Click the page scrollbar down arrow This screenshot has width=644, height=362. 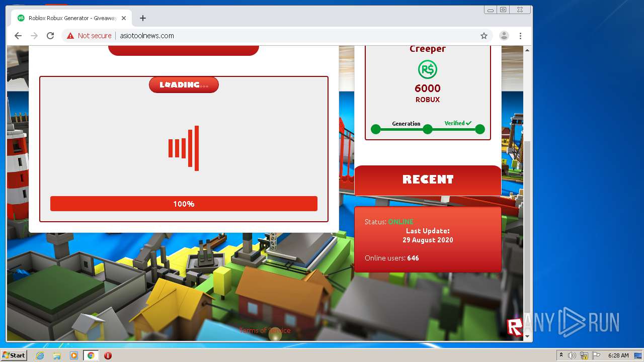click(x=527, y=336)
